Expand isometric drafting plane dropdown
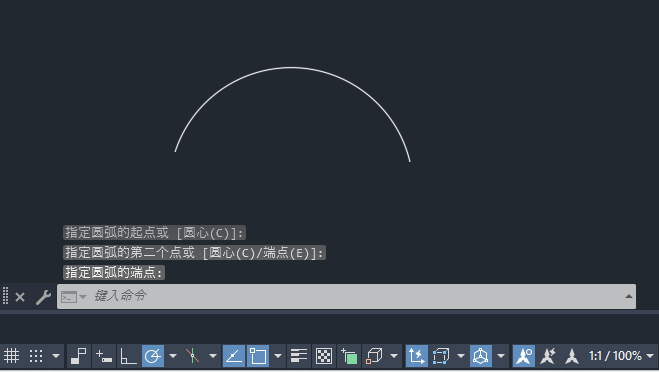The width and height of the screenshot is (659, 372). (x=213, y=356)
